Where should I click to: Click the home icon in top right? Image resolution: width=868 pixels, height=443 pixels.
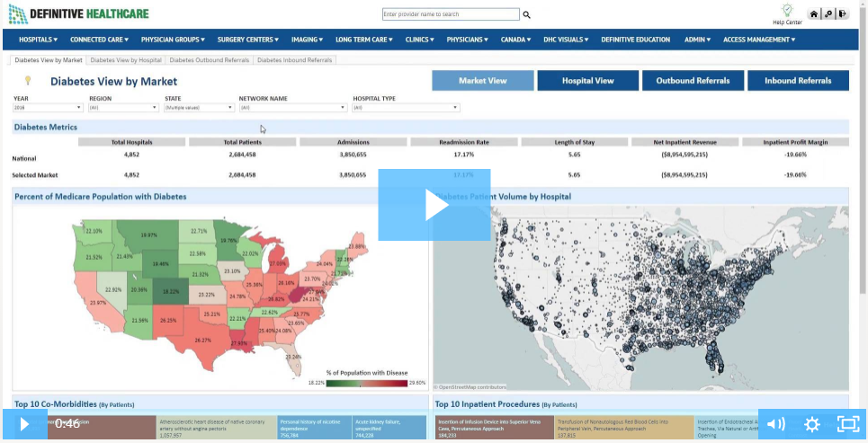point(813,14)
